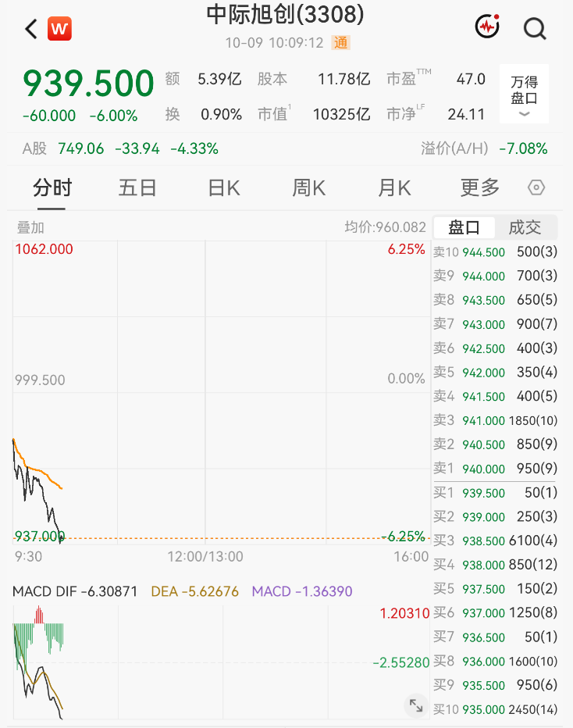This screenshot has width=573, height=728.
Task: Open chart settings hexagon icon
Action: point(536,187)
